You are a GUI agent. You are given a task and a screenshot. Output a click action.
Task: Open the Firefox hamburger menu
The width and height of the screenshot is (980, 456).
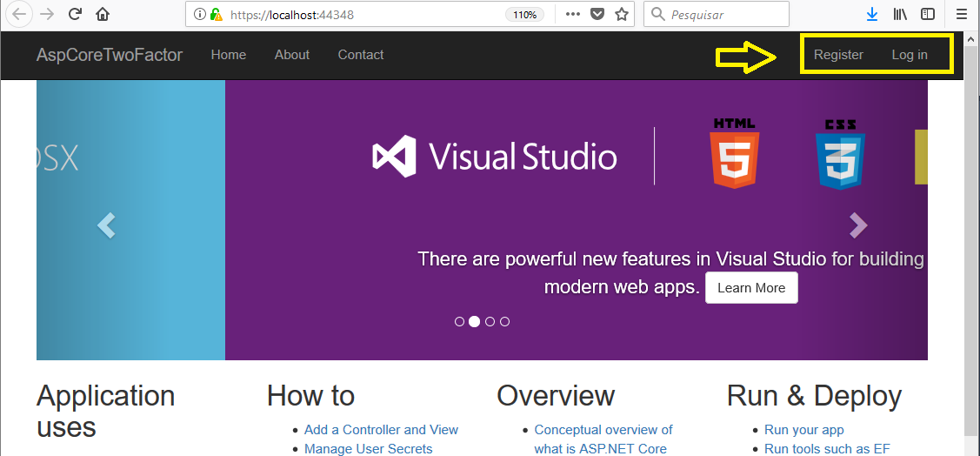pyautogui.click(x=961, y=15)
